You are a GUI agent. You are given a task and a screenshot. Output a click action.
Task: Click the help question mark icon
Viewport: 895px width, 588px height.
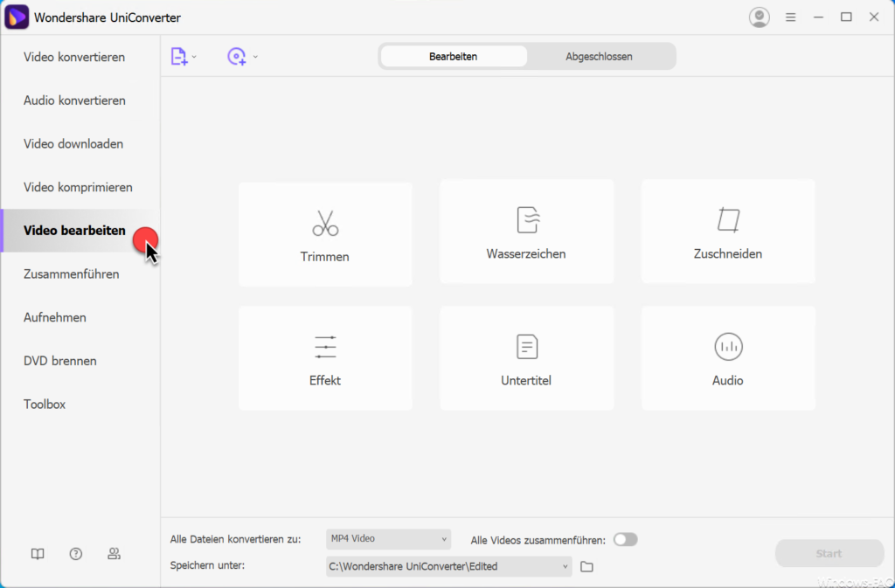click(76, 554)
